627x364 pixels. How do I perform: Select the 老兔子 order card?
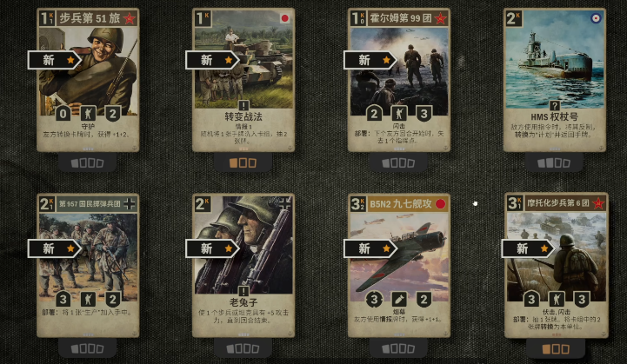click(x=243, y=266)
